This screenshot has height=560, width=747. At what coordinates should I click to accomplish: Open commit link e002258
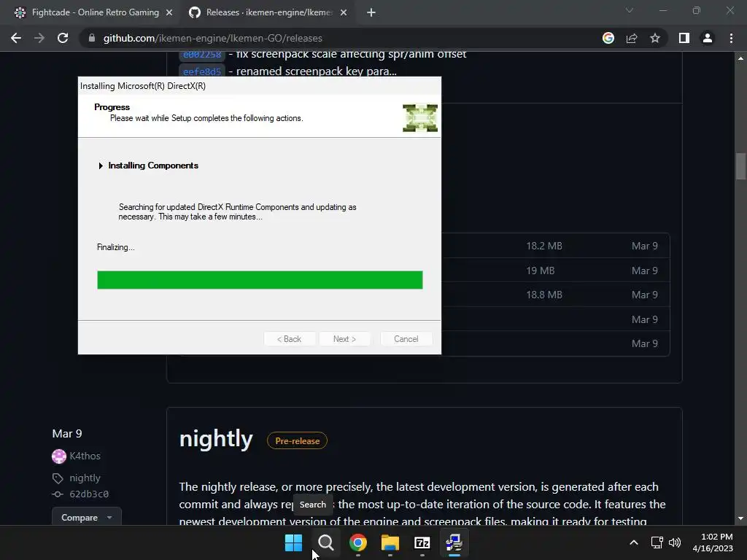[x=202, y=55]
